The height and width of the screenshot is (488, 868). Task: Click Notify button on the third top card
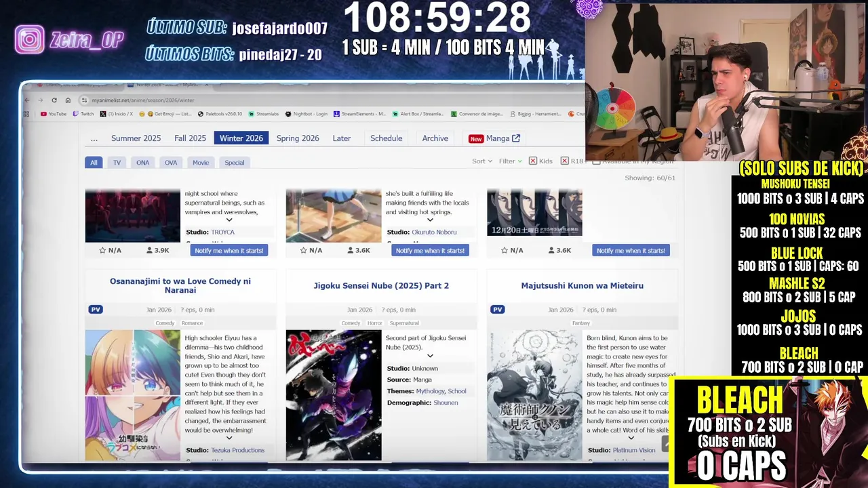[631, 250]
